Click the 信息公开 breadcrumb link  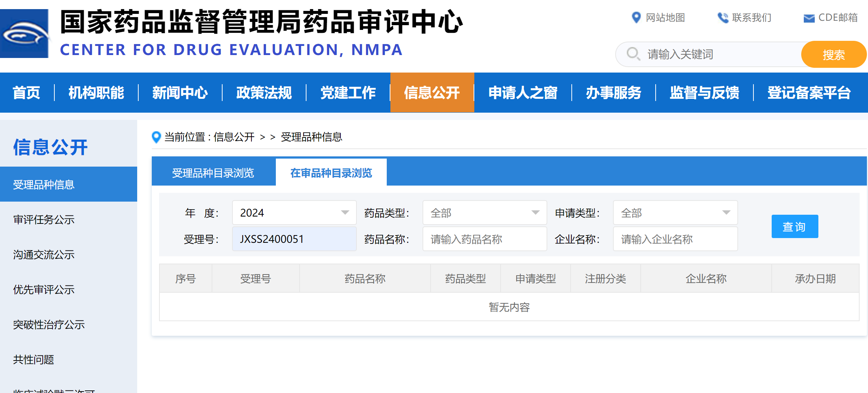[x=234, y=137]
